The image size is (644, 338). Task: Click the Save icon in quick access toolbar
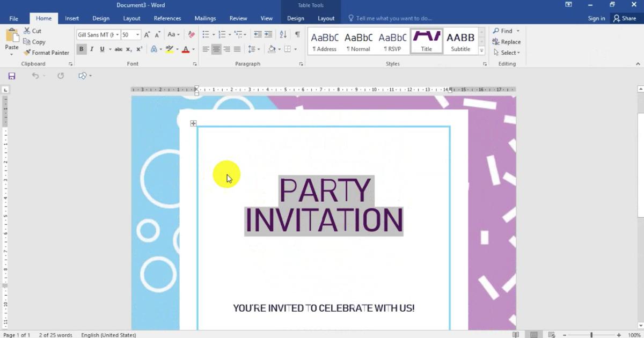coord(11,76)
